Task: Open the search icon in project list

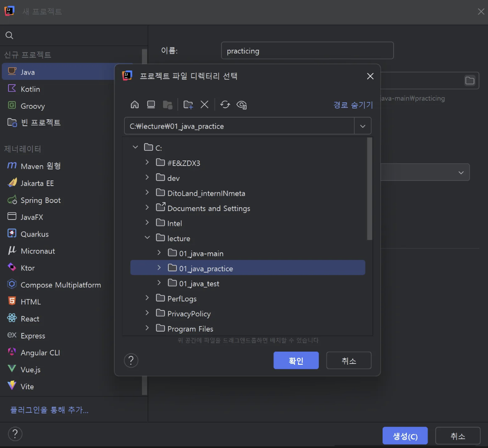Action: [x=9, y=35]
